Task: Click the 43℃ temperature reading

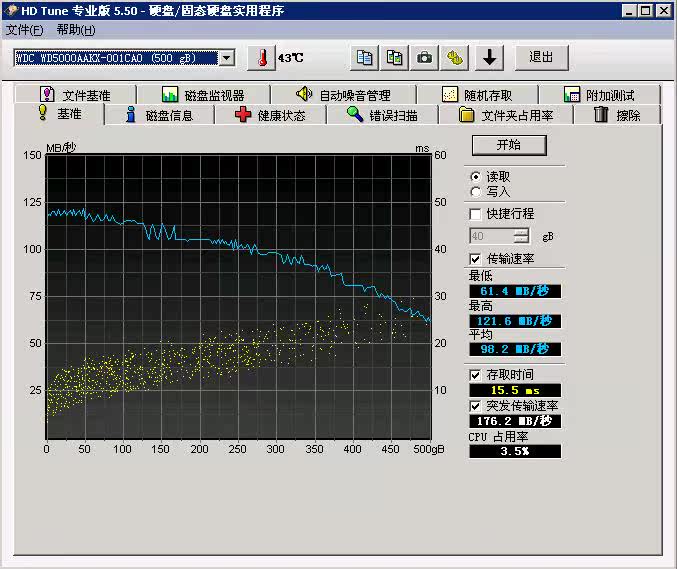Action: 291,57
